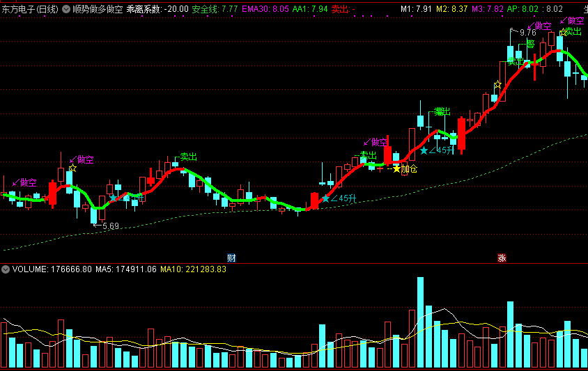
Task: Click the 财 financial marker icon
Action: pyautogui.click(x=231, y=258)
